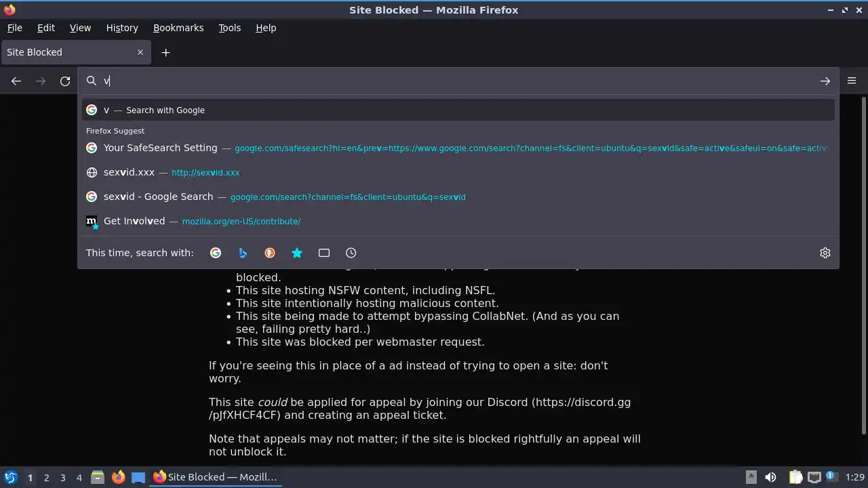This screenshot has height=488, width=868.
Task: Open the taskbar application launcher menu
Action: point(10,477)
